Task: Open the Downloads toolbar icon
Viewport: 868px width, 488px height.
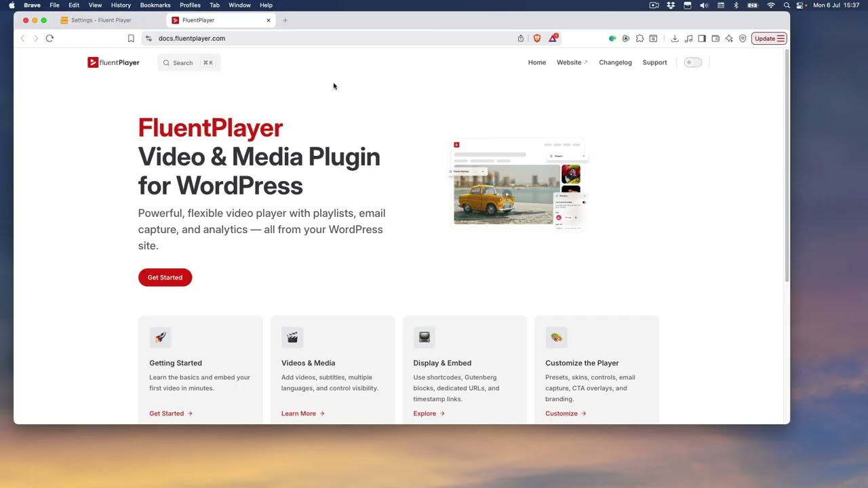Action: tap(675, 39)
